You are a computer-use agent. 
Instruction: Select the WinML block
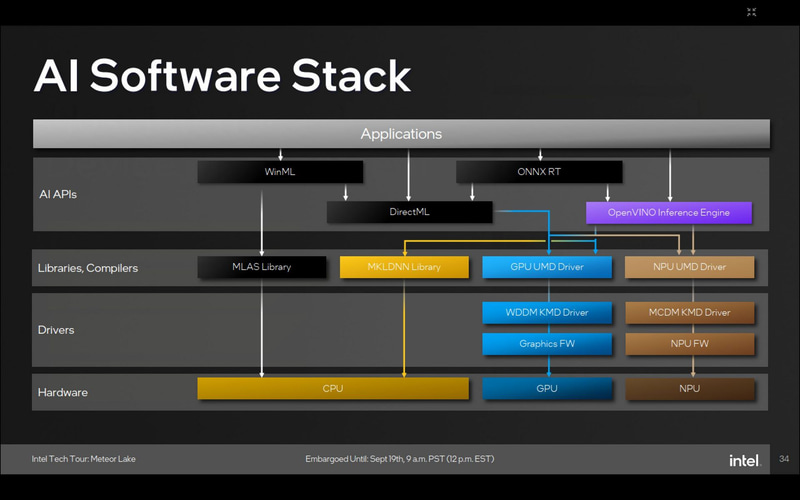coord(280,172)
